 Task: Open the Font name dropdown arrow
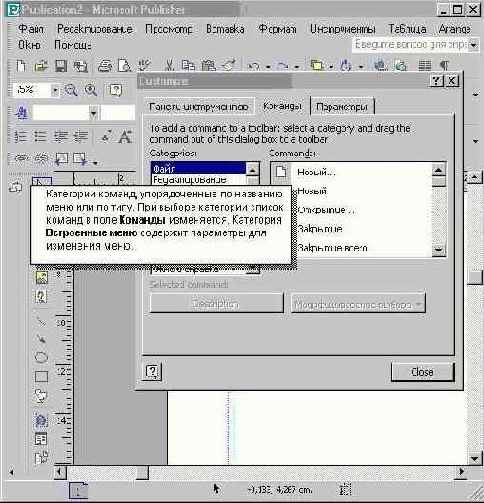(x=94, y=114)
